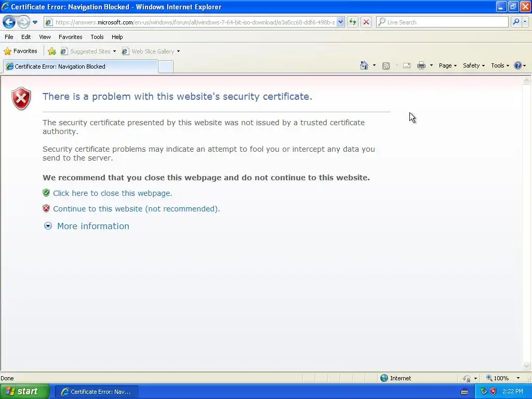The image size is (532, 399).
Task: Click the Print icon
Action: click(x=421, y=65)
